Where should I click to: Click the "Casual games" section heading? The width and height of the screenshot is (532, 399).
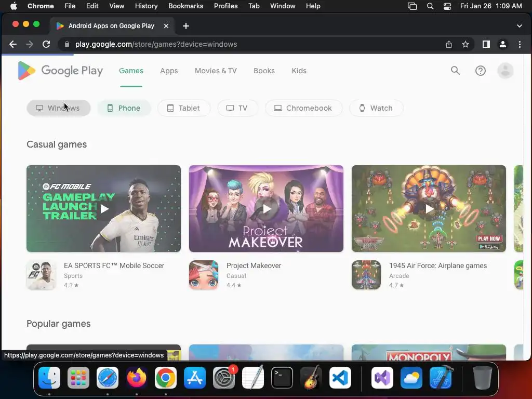[57, 144]
